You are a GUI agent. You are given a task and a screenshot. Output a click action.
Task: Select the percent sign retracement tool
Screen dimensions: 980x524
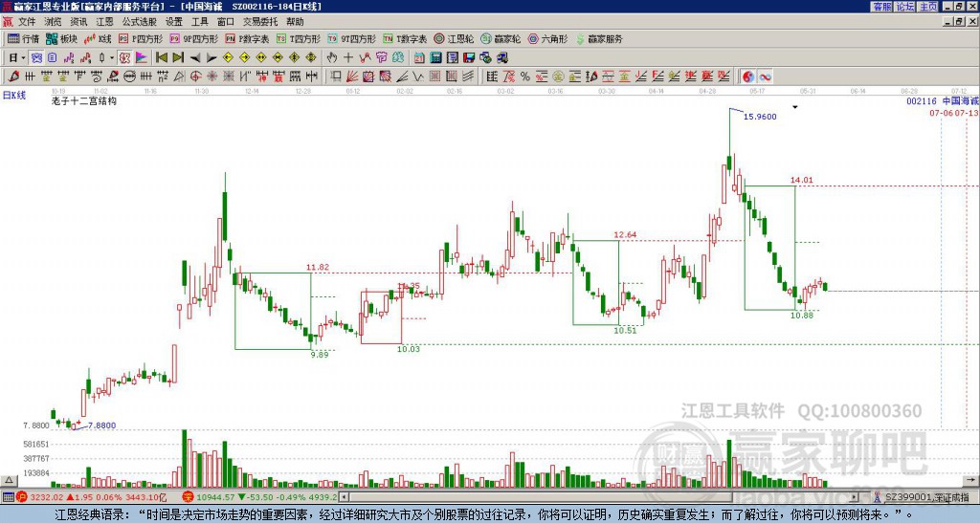click(x=525, y=76)
